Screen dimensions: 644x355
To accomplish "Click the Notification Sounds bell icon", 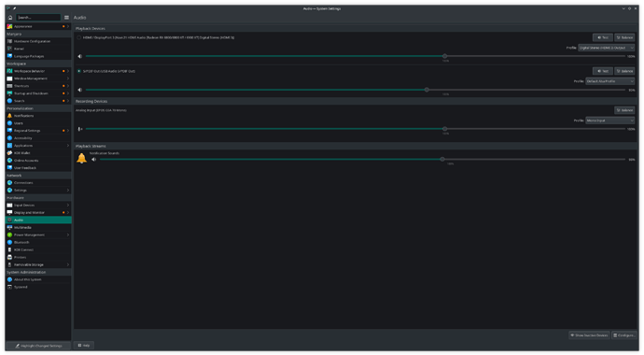I will pos(82,158).
